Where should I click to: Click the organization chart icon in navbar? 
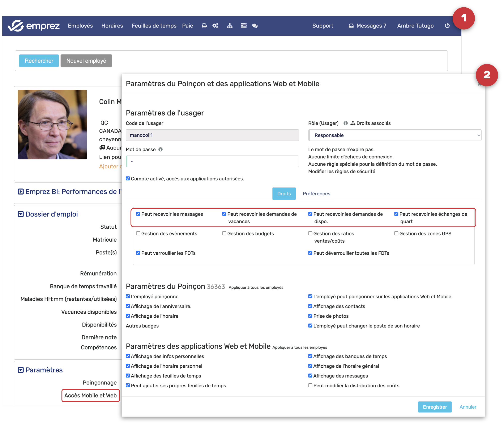point(229,26)
